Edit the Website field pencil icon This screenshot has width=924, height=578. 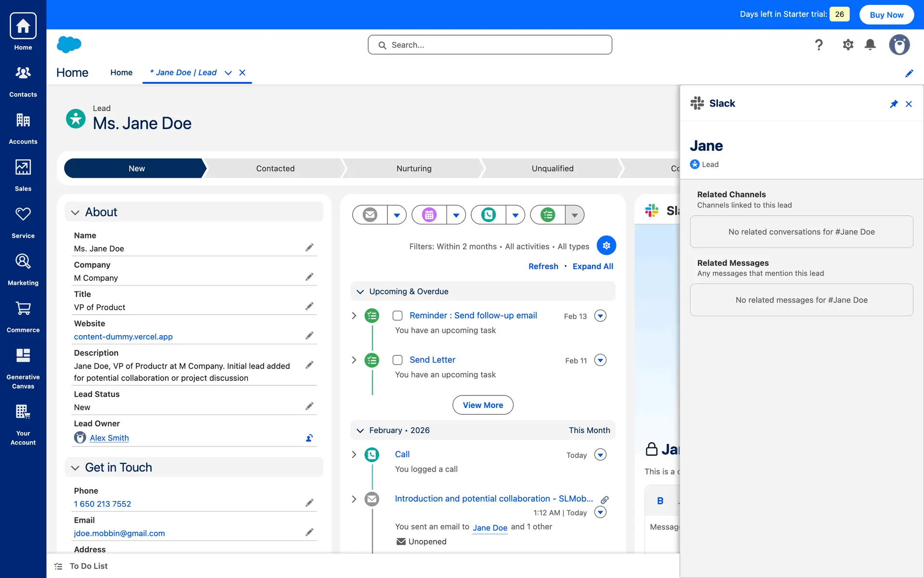point(309,335)
